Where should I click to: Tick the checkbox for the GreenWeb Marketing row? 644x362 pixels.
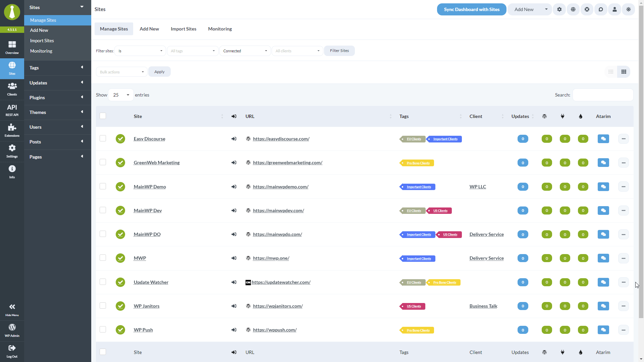(x=103, y=162)
